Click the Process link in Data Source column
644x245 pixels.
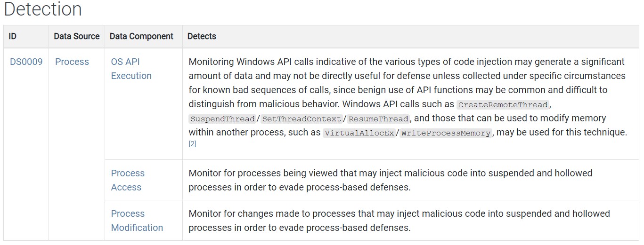click(72, 62)
